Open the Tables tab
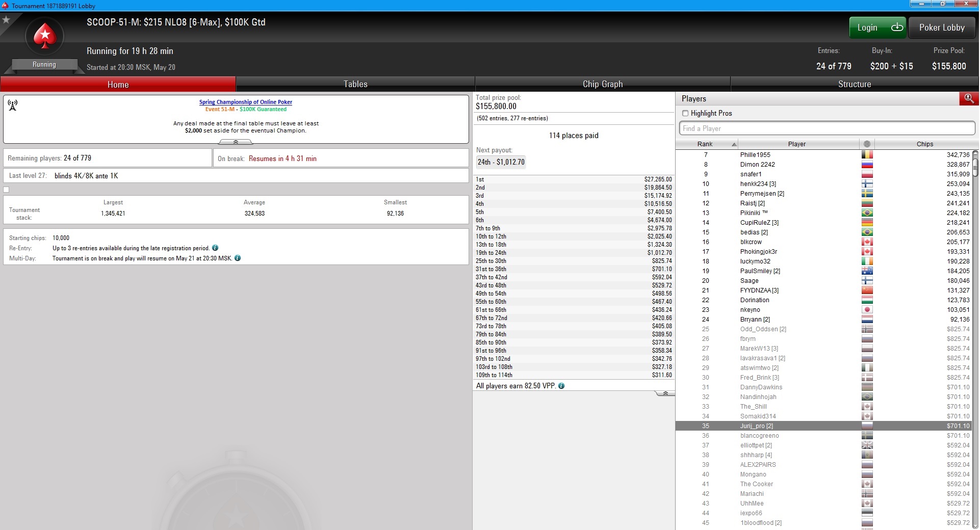The image size is (980, 530). coord(355,85)
